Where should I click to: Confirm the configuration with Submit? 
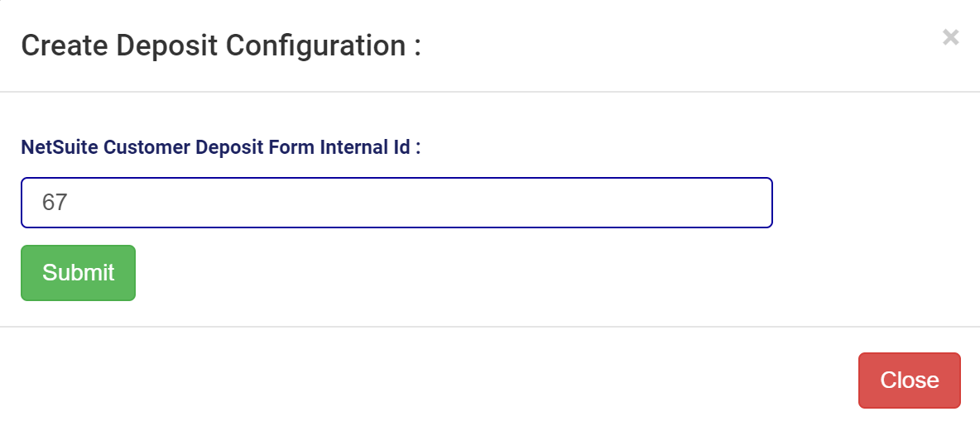(x=78, y=273)
